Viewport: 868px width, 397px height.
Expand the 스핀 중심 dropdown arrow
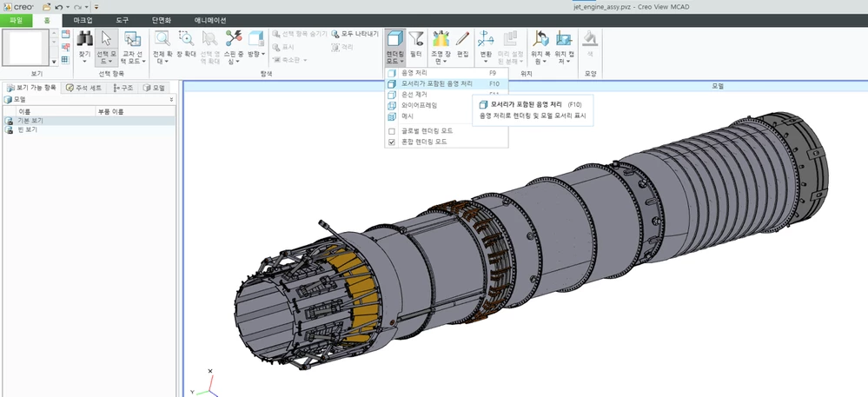pyautogui.click(x=237, y=62)
